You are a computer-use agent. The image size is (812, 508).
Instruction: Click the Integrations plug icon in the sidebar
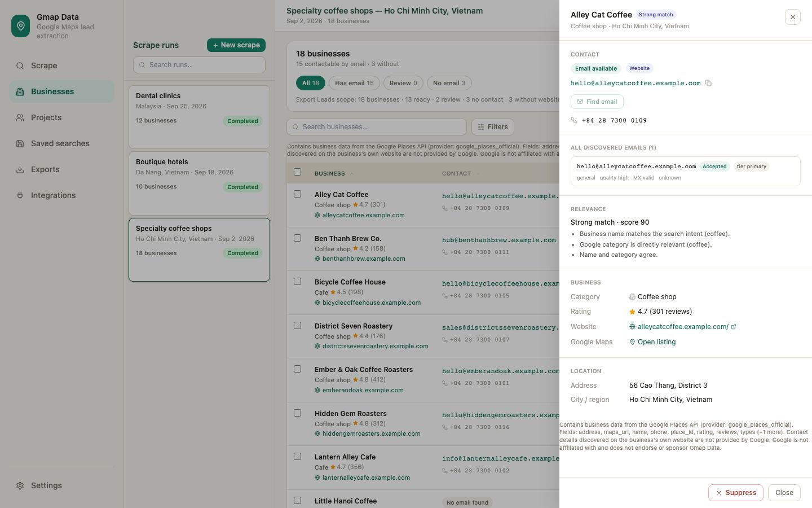coord(20,195)
